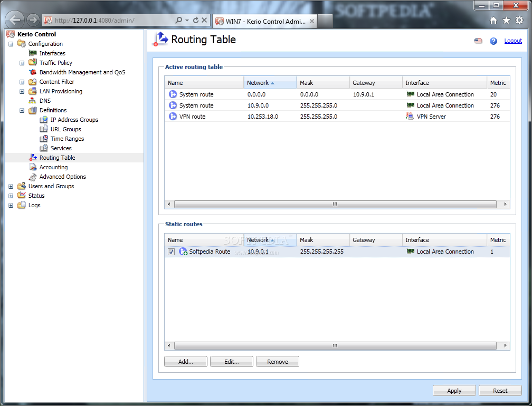Expand the Traffic Policy node
This screenshot has height=406, width=532.
[22, 63]
